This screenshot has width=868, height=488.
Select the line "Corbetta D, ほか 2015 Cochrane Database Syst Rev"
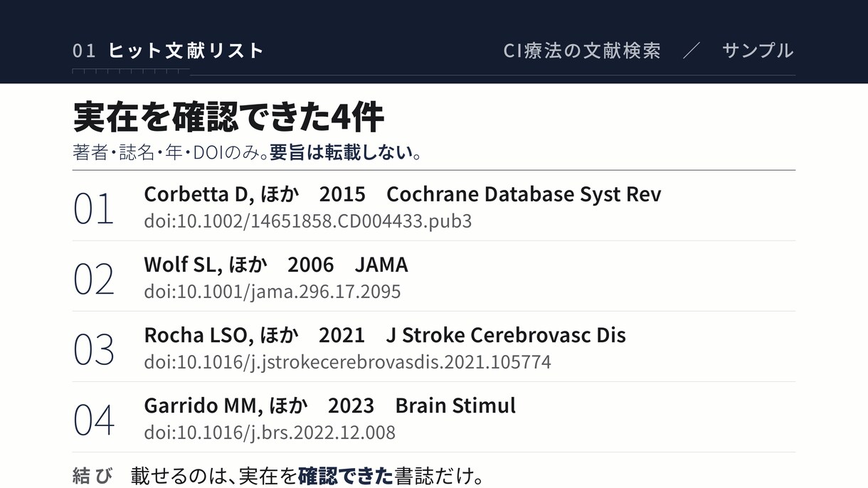click(403, 194)
